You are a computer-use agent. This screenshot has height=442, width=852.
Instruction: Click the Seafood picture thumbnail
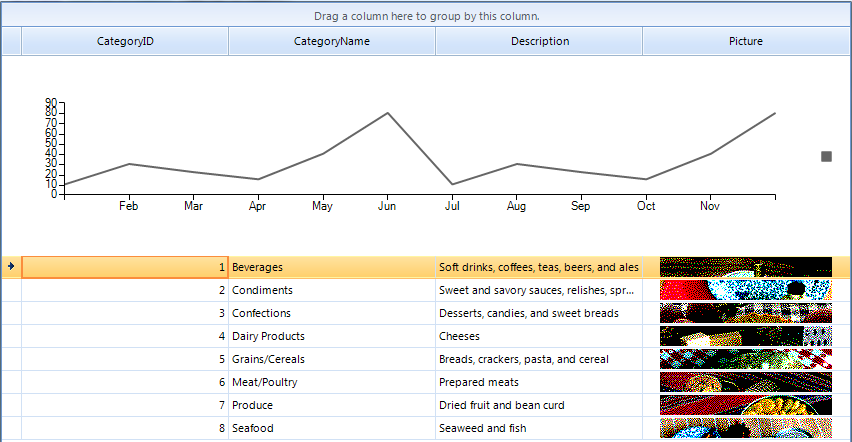[745, 428]
